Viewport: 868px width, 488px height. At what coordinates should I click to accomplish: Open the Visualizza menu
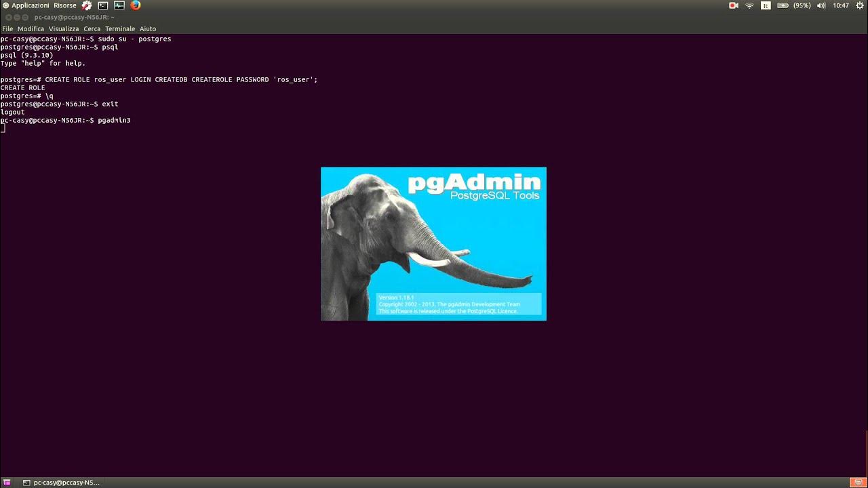(64, 29)
